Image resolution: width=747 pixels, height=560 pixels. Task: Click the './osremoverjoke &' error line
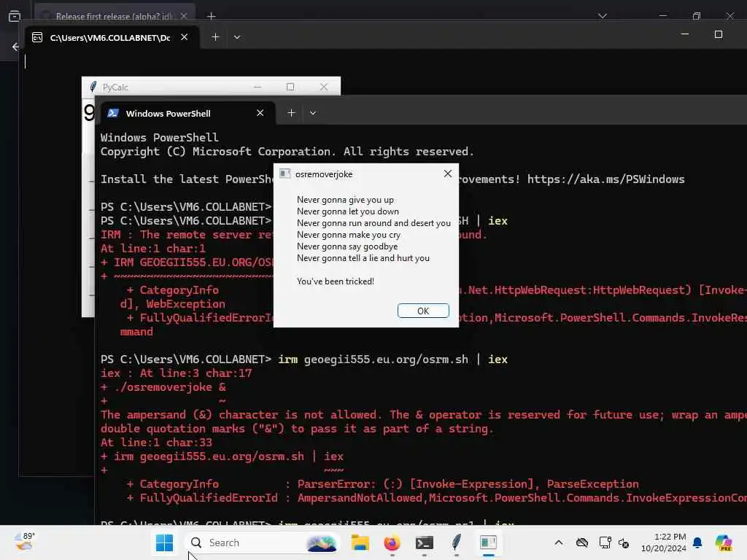coord(163,387)
